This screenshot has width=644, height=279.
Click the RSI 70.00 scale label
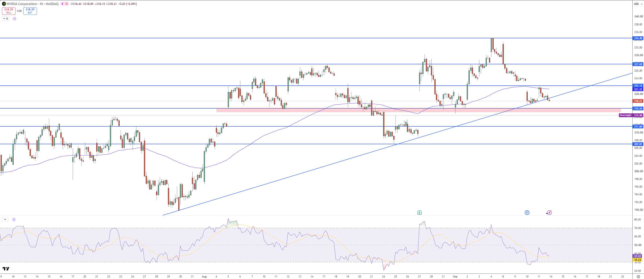point(638,228)
